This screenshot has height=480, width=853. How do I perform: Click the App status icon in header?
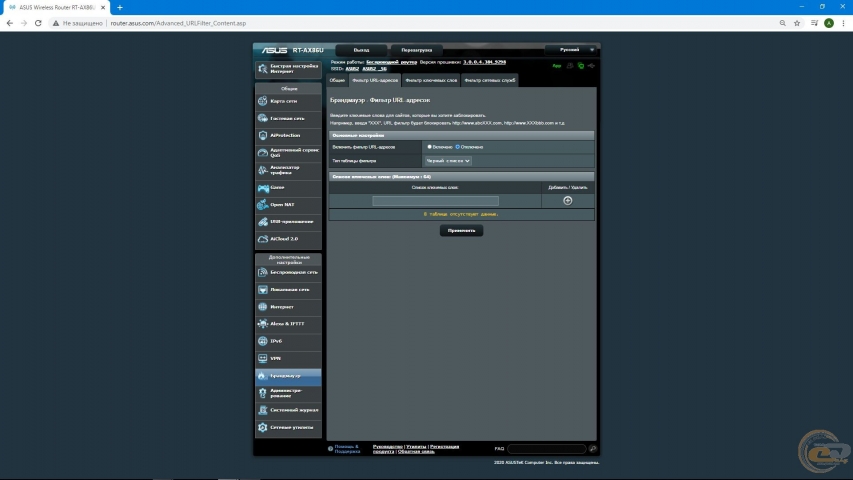[557, 66]
